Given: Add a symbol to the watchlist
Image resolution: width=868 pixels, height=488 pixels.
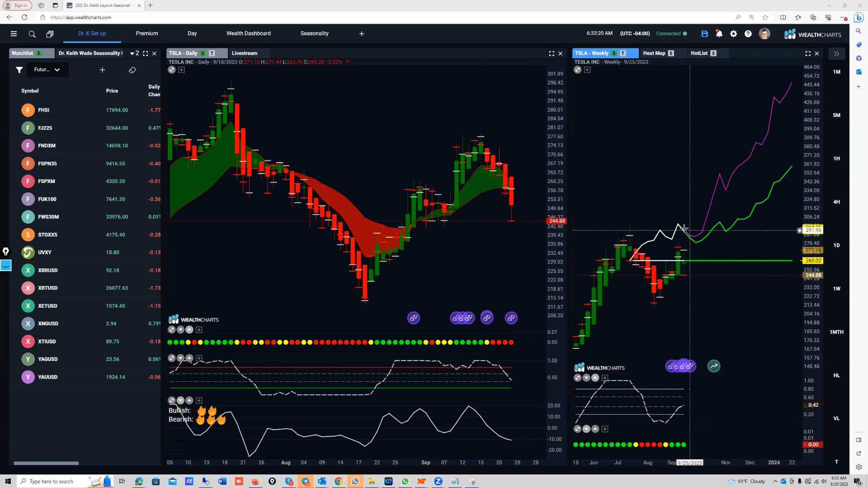Looking at the screenshot, I should (102, 70).
